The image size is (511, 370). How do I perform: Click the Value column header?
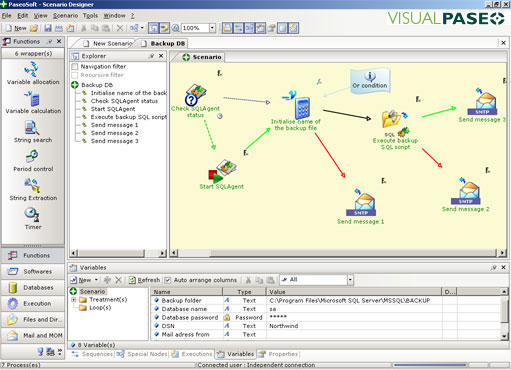354,292
